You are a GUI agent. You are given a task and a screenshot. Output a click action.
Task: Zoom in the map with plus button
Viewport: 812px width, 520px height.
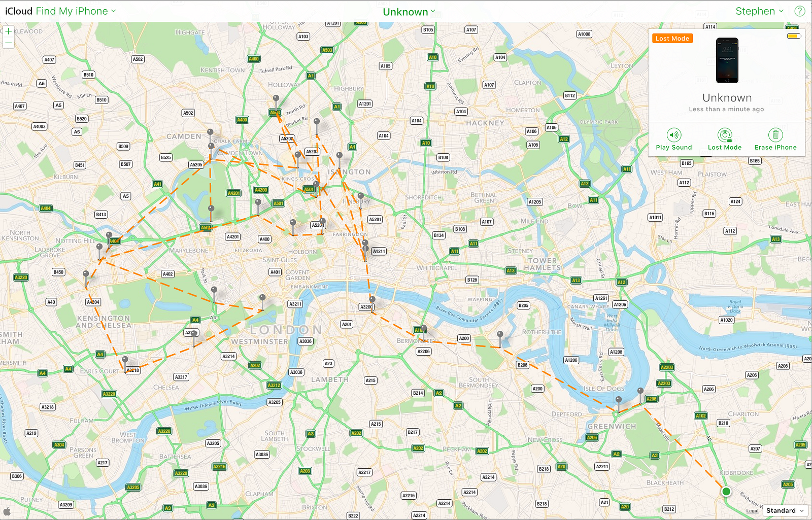pos(9,31)
